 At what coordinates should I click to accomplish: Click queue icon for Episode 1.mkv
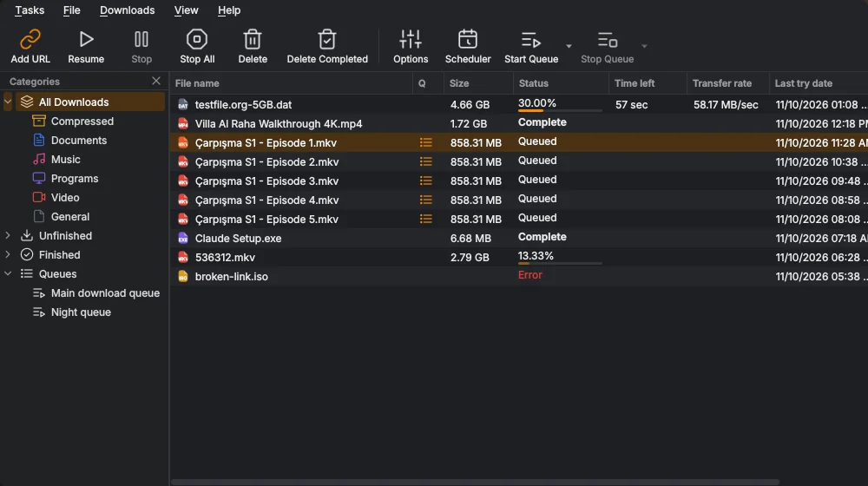click(x=425, y=143)
